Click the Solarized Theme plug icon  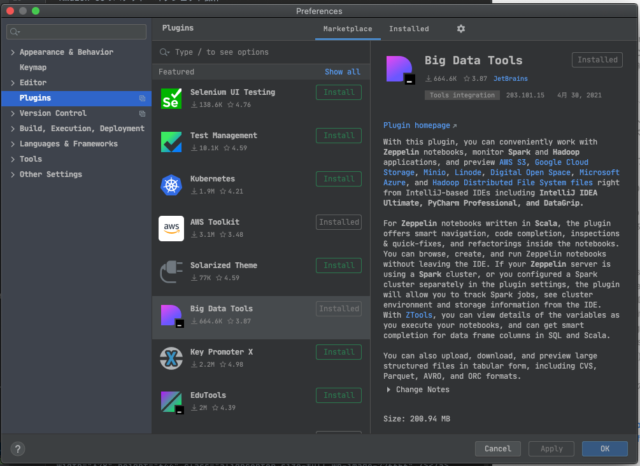coord(171,272)
